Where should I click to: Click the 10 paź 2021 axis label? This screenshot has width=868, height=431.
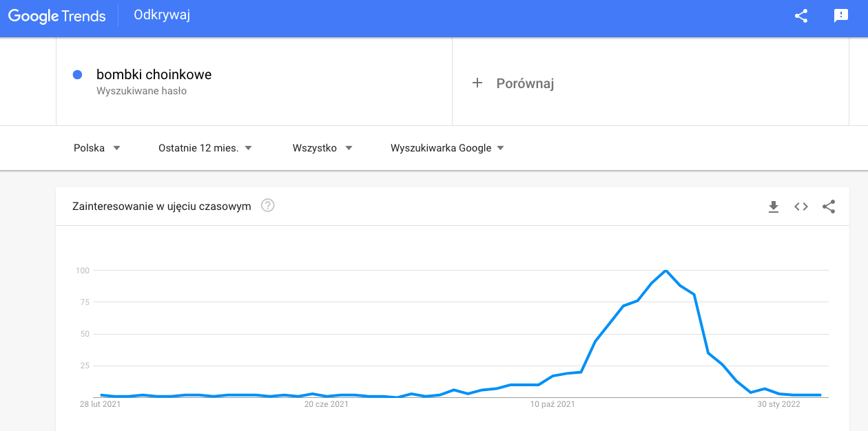[552, 404]
